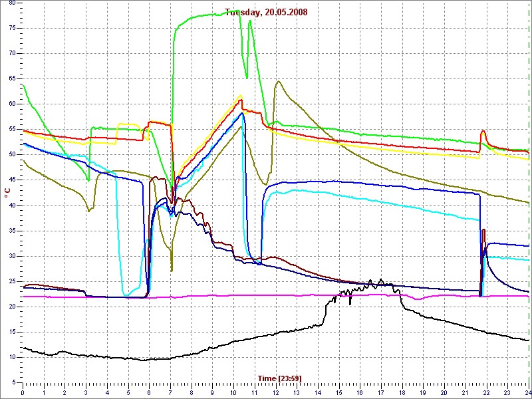This screenshot has width=532, height=399.
Task: Select the 50 label on temperature axis
Action: pos(12,155)
